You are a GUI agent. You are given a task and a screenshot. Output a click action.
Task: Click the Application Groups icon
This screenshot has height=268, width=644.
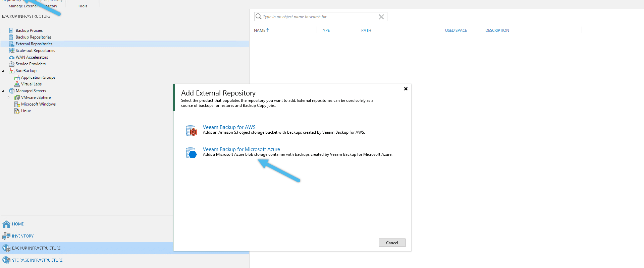coord(17,77)
